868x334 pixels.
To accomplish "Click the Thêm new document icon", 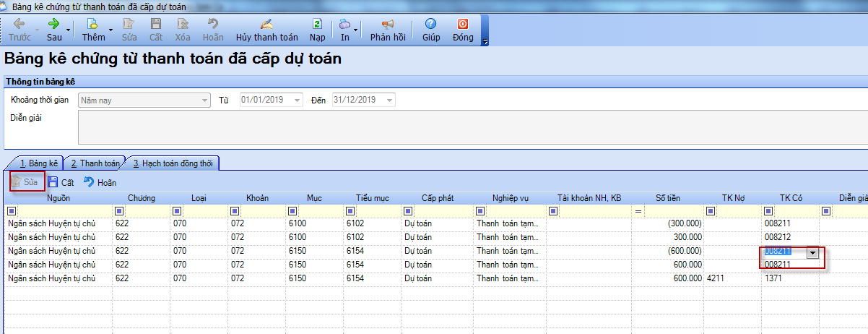I will coord(93,24).
